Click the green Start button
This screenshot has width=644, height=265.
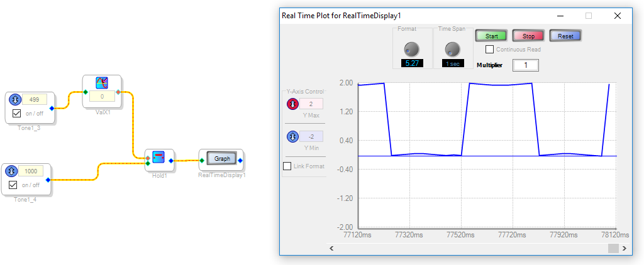(x=492, y=36)
